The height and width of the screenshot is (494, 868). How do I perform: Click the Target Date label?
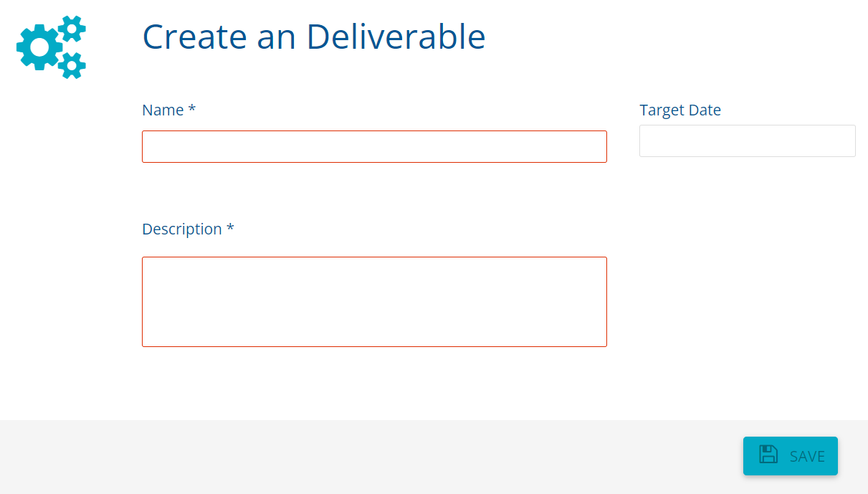click(679, 110)
